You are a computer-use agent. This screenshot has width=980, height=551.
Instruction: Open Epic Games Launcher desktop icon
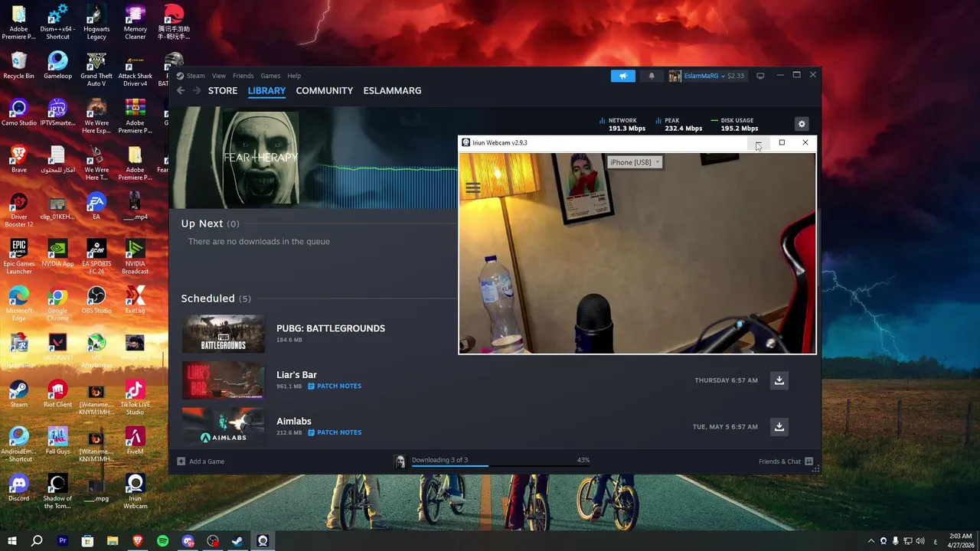point(19,256)
